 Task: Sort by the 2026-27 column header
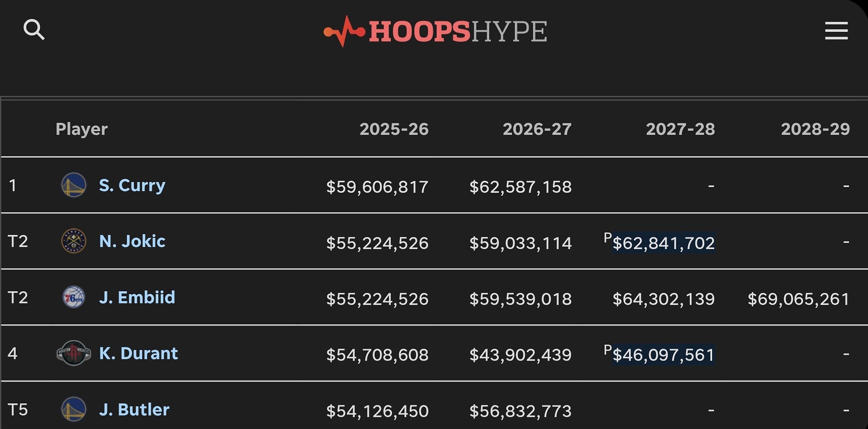click(537, 129)
